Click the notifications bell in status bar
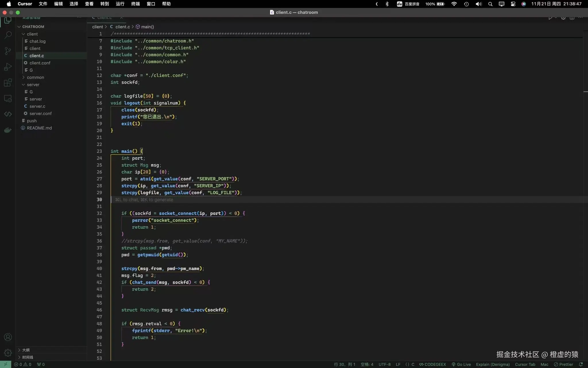The width and height of the screenshot is (588, 368). pos(581,364)
